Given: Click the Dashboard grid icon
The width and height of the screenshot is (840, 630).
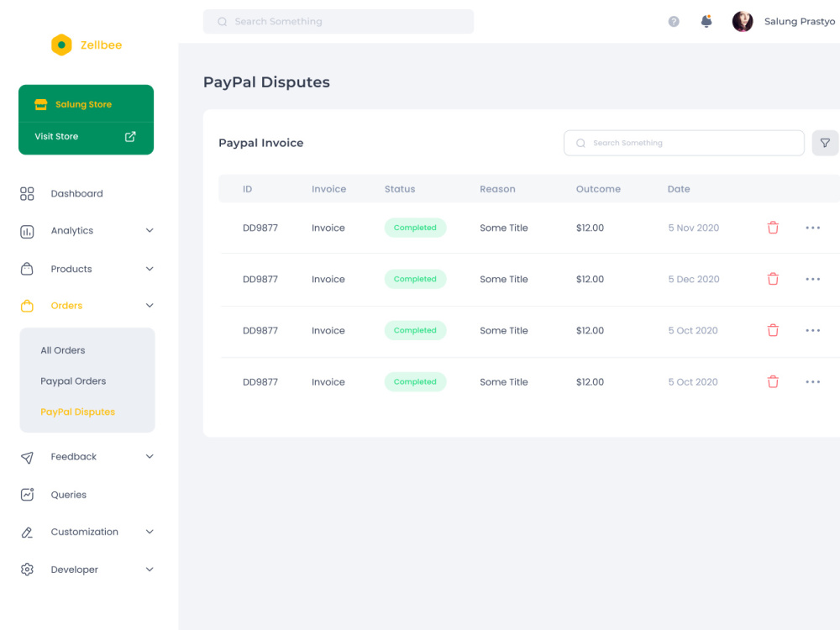Looking at the screenshot, I should 27,193.
